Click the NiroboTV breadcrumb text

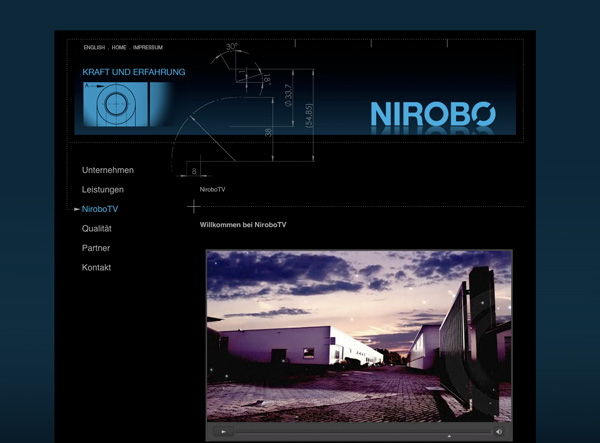pyautogui.click(x=212, y=189)
